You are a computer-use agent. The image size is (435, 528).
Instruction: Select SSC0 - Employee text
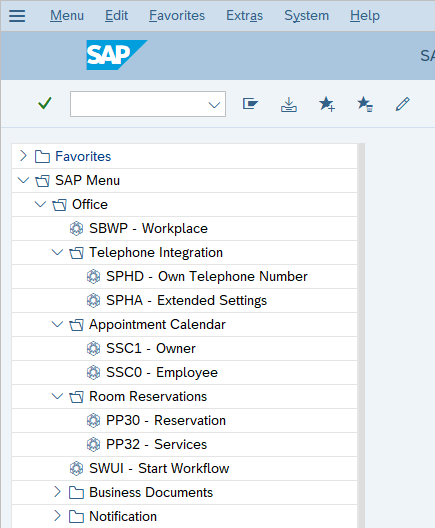point(162,373)
